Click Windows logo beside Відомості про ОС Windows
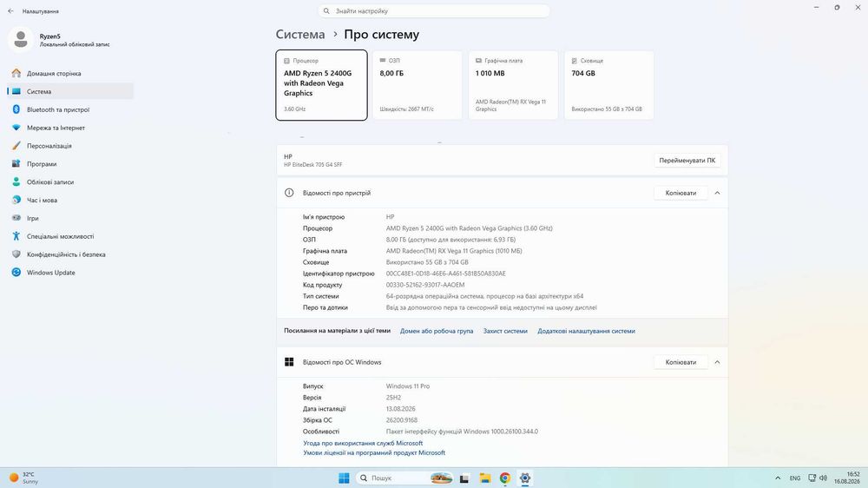Screen dimensions: 868x488 coord(289,362)
